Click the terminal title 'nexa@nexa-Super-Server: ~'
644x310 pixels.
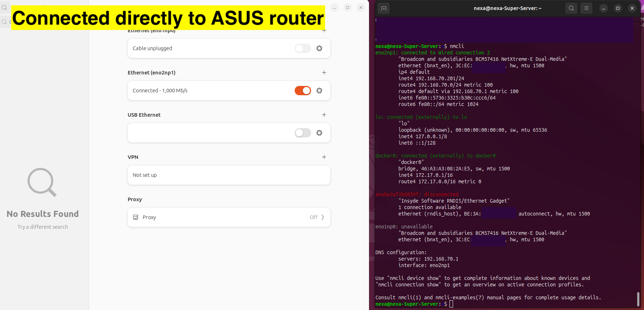[508, 8]
